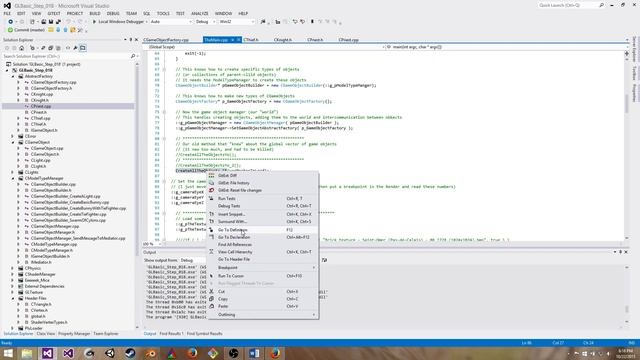Screen dimensions: 640x360
Task: Switch to Find Symbol Results tab
Action: (x=204, y=334)
